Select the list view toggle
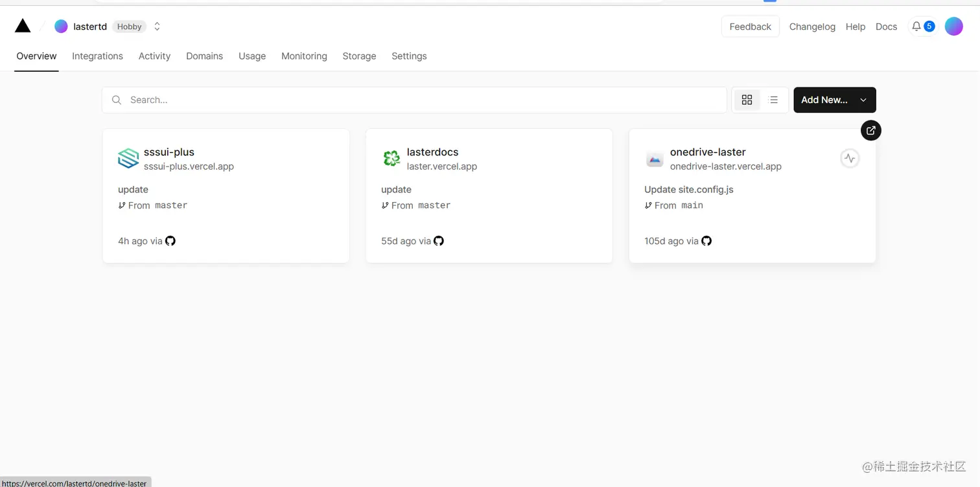 pos(773,100)
